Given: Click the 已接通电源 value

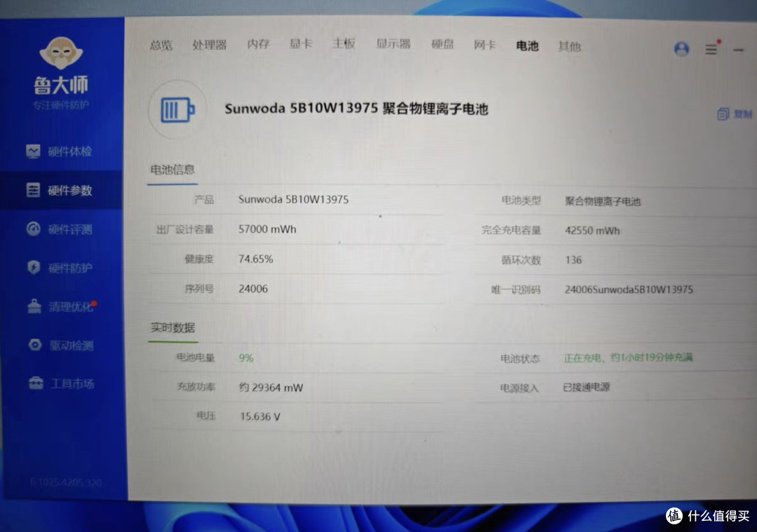Looking at the screenshot, I should (x=587, y=387).
